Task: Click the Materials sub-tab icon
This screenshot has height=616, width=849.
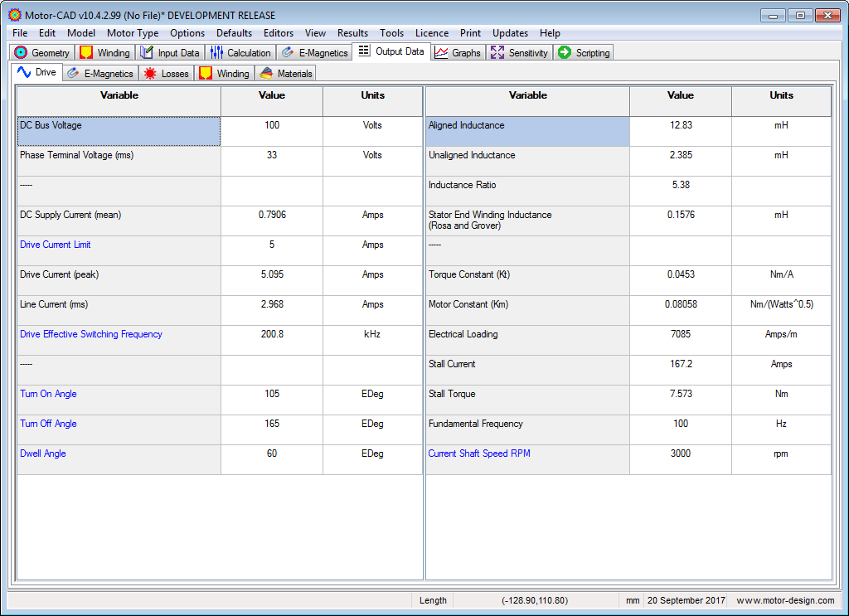Action: click(x=266, y=73)
